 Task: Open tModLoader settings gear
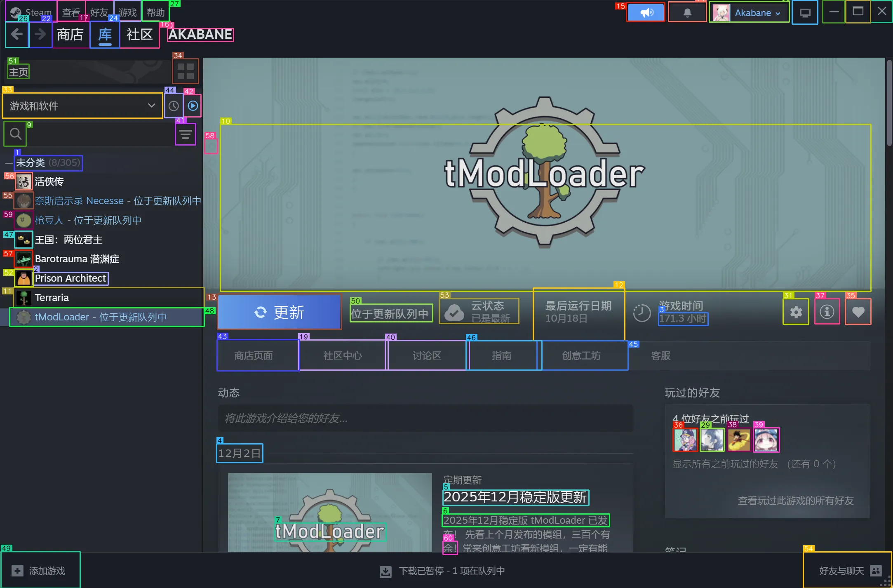(x=796, y=312)
